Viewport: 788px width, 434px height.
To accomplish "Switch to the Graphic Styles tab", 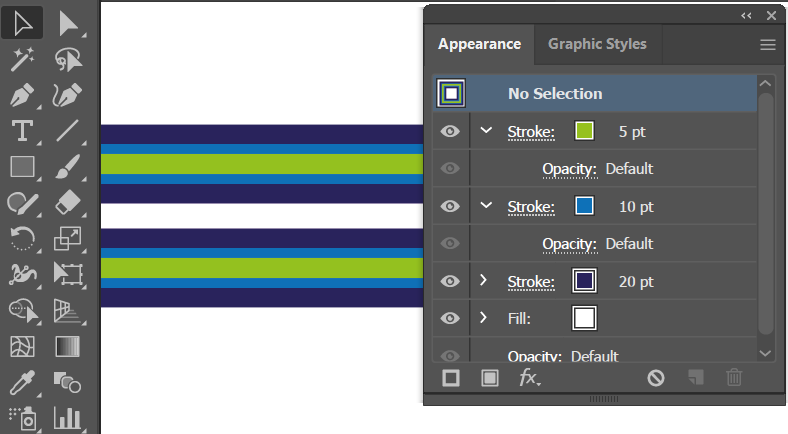I will (597, 44).
